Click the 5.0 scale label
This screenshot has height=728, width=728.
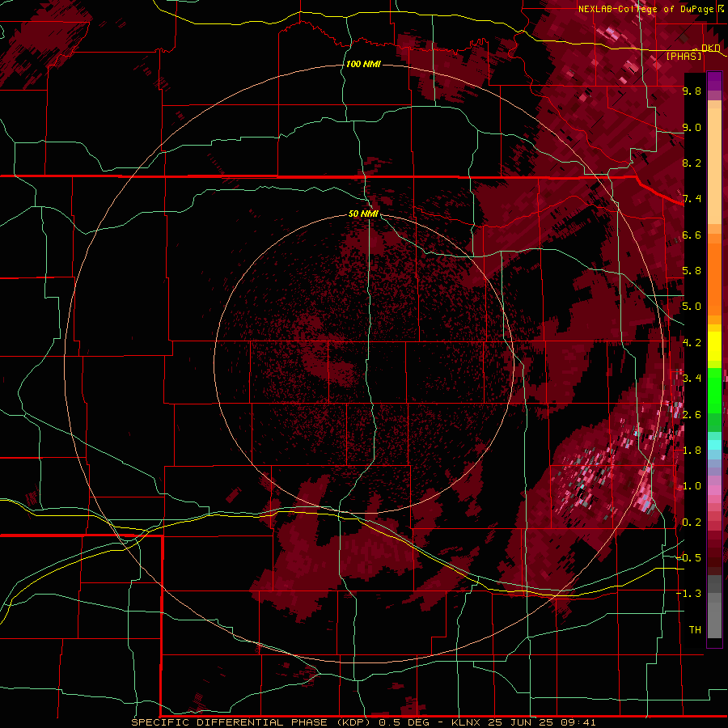[x=692, y=307]
